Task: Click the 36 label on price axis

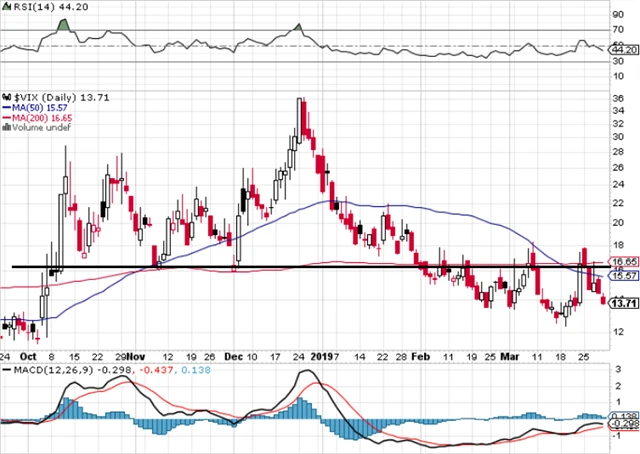Action: 619,98
